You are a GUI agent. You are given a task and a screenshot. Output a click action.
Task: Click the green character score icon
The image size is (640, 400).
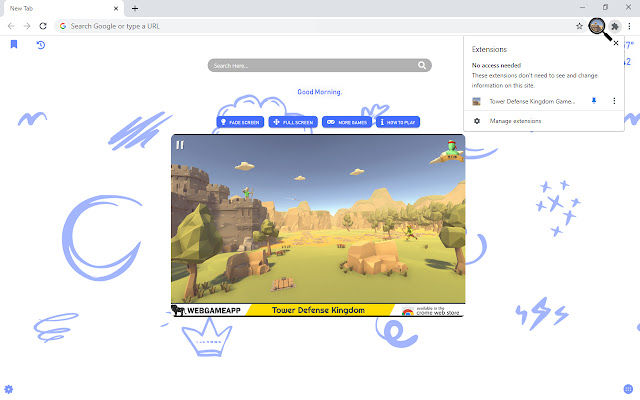450,151
